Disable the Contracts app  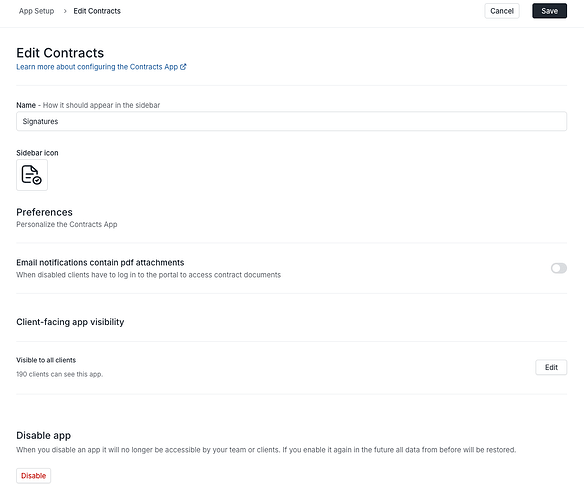click(x=34, y=475)
